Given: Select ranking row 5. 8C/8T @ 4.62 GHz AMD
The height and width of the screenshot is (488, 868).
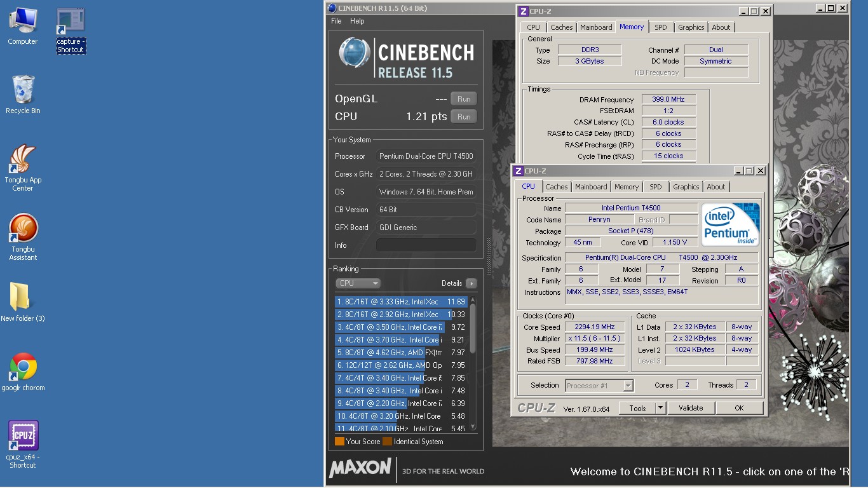Looking at the screenshot, I should [401, 353].
